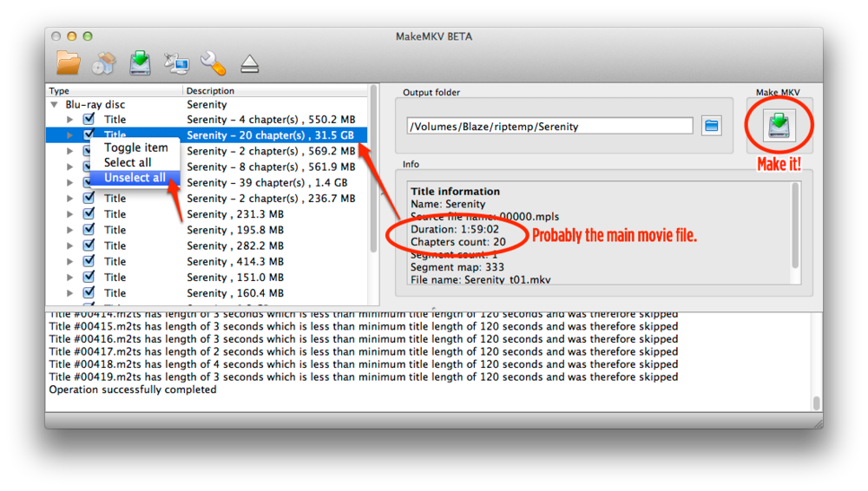Select 'Serenity – 8 chapter(s) , 561.9 MB'
868x491 pixels.
pos(271,167)
